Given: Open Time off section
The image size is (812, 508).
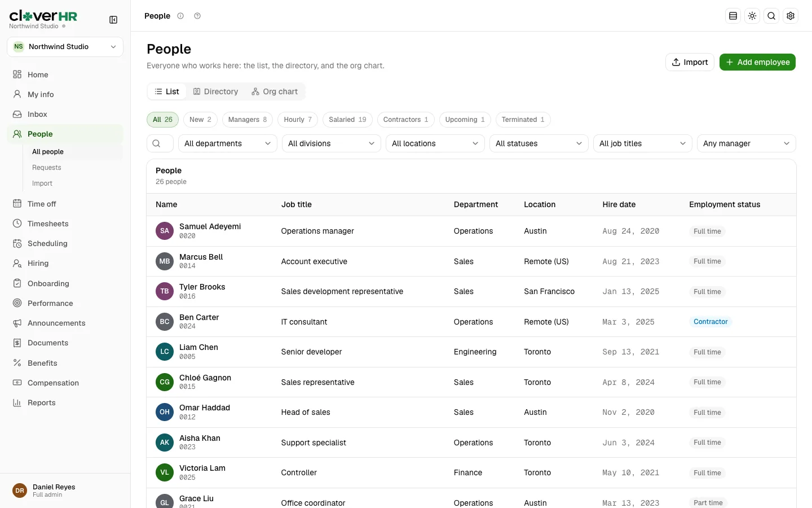Looking at the screenshot, I should (x=65, y=204).
